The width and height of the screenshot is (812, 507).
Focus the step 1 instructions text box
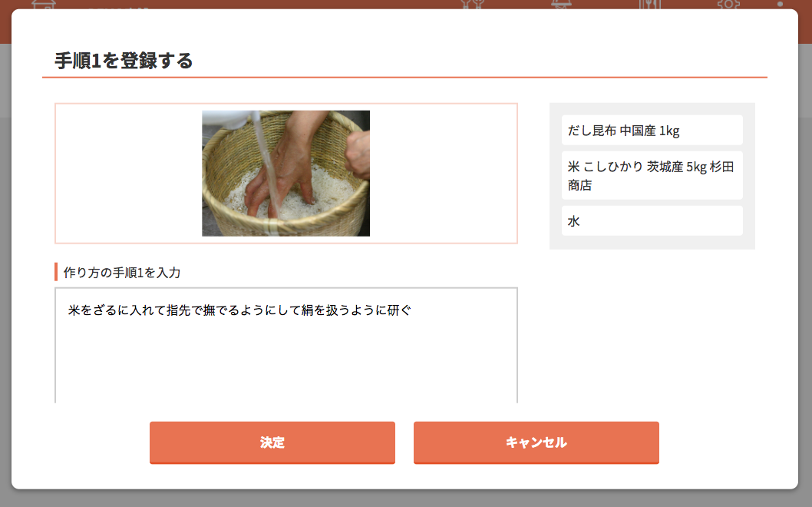[286, 345]
